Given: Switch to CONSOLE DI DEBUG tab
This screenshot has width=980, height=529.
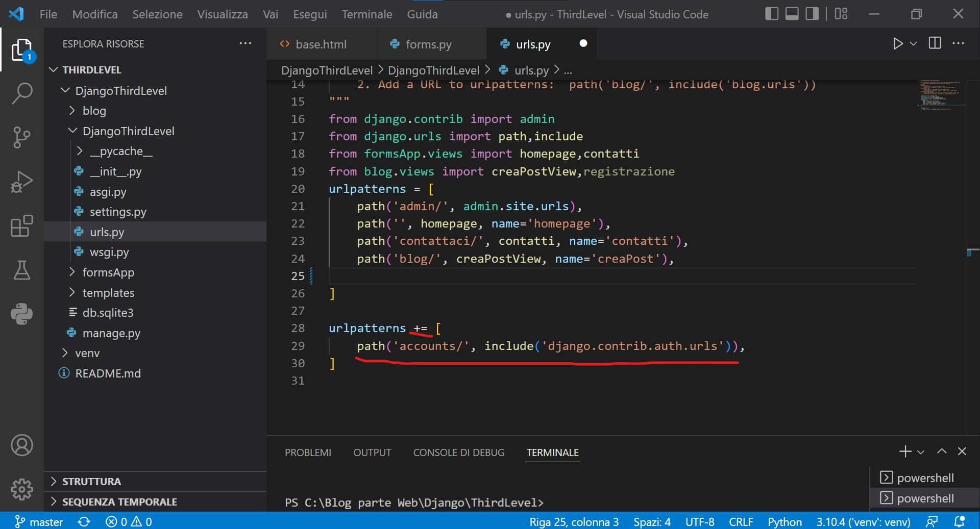Looking at the screenshot, I should (x=458, y=452).
